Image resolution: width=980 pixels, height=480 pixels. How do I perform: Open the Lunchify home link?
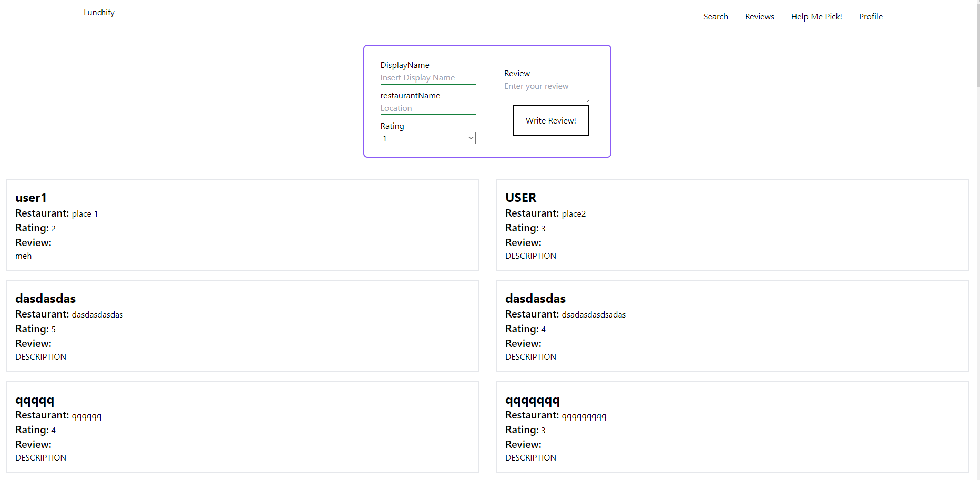(99, 13)
